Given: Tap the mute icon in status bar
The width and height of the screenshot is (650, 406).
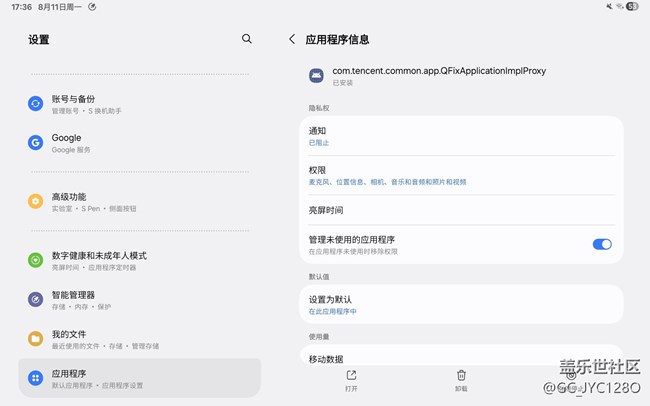Looking at the screenshot, I should (609, 6).
